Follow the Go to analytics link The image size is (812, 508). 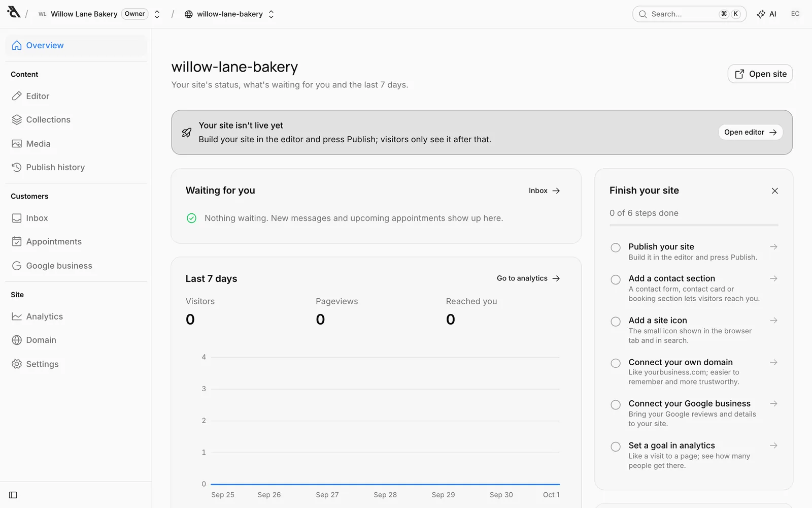tap(528, 278)
